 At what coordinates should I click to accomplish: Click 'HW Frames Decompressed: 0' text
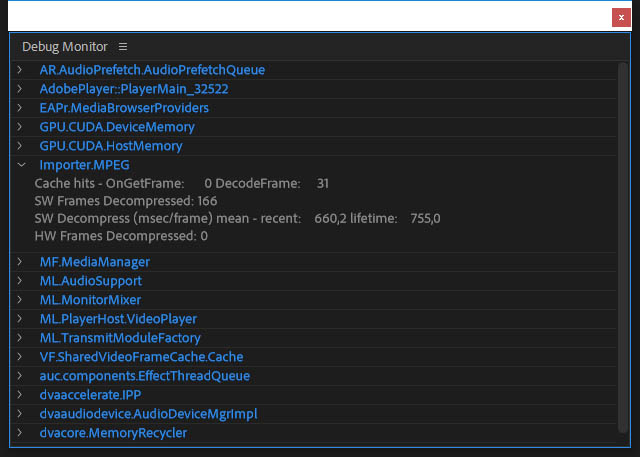(x=121, y=236)
